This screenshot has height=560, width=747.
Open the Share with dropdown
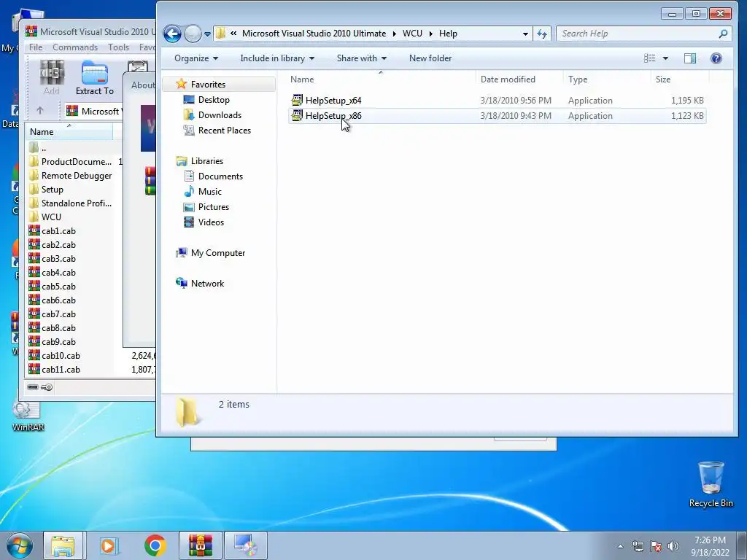tap(362, 58)
